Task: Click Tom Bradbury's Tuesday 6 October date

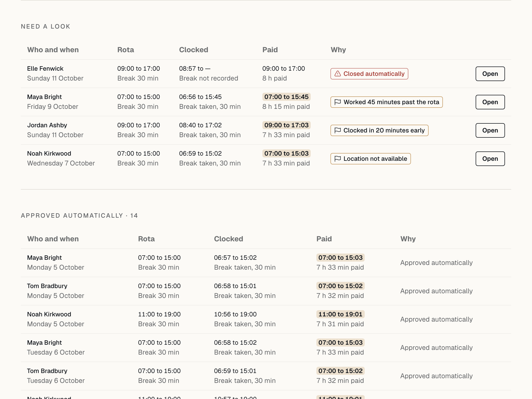Action: [x=56, y=381]
